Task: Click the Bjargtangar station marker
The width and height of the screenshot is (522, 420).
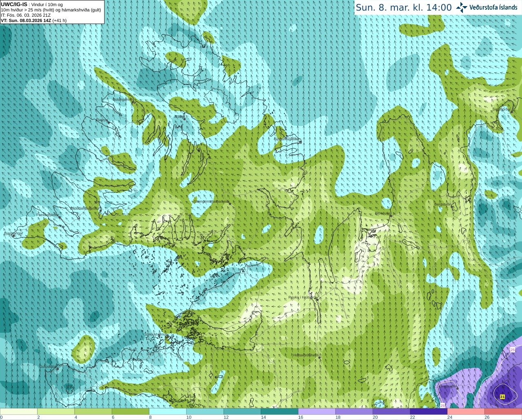Action: 14,236
